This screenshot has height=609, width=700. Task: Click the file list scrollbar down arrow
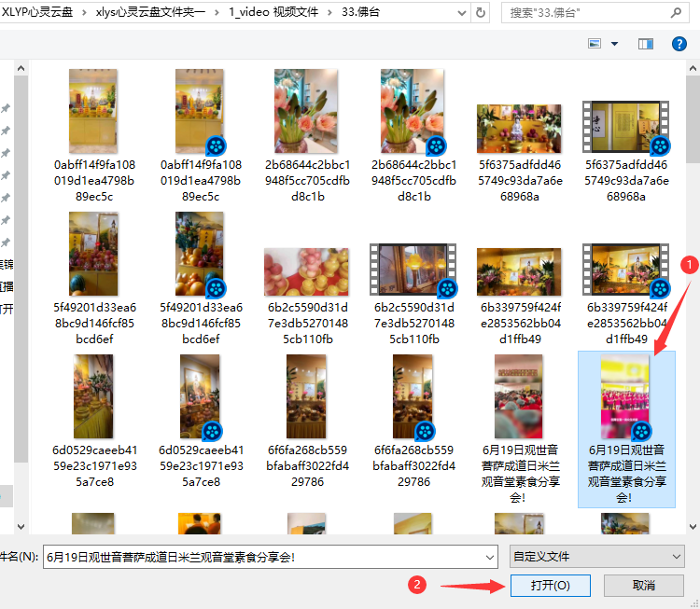693,527
